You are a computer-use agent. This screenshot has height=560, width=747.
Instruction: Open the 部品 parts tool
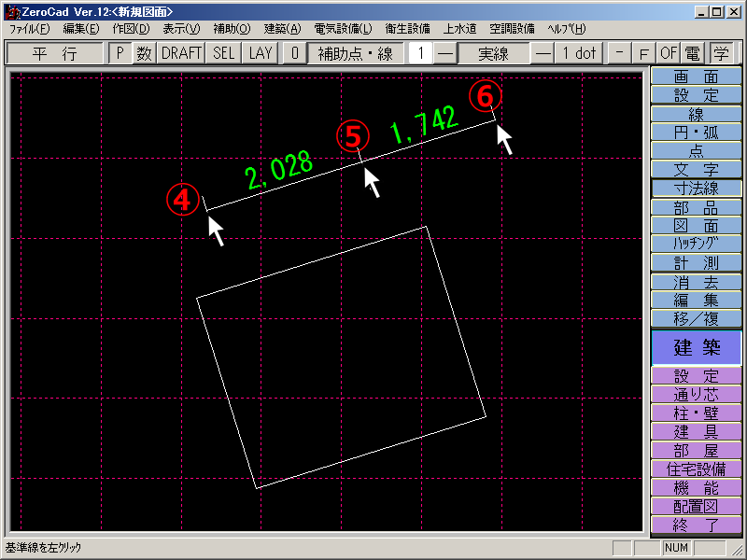(696, 207)
